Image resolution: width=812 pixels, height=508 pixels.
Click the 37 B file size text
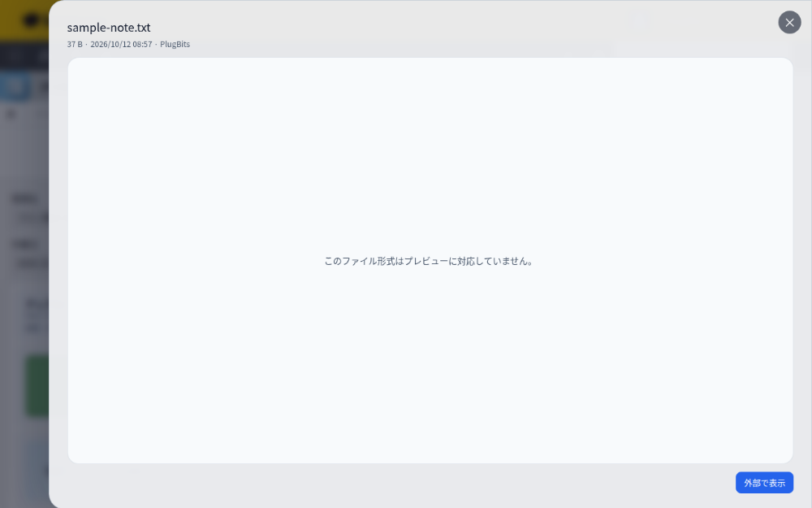coord(75,44)
